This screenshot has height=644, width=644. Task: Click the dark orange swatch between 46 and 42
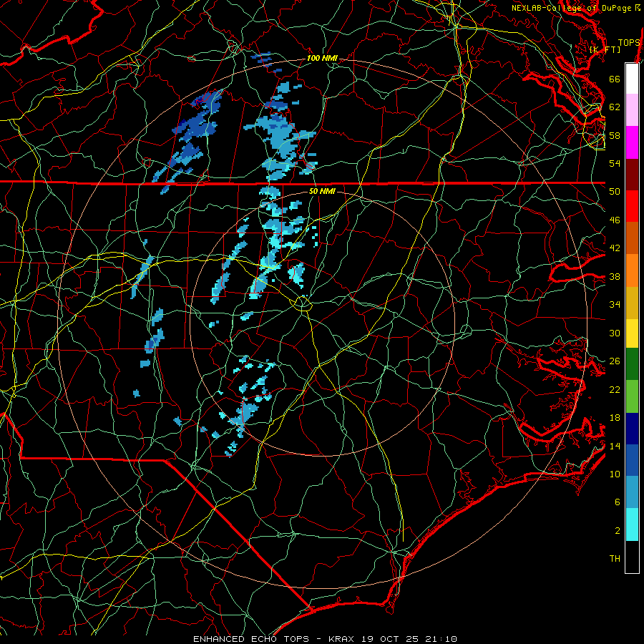632,238
